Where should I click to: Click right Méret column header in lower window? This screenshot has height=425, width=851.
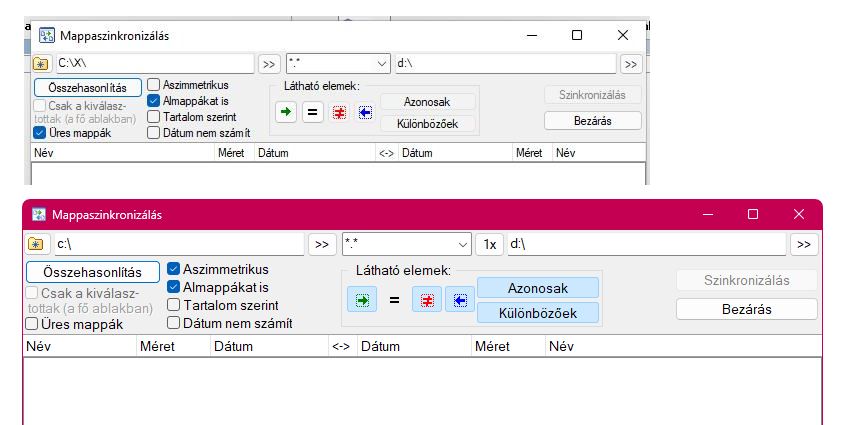click(x=508, y=346)
